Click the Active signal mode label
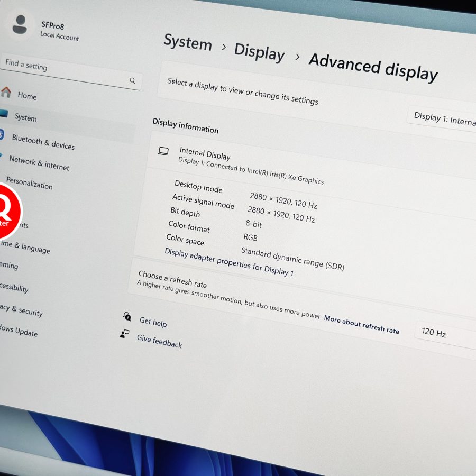Viewport: 476px width, 476px height. pos(203,202)
